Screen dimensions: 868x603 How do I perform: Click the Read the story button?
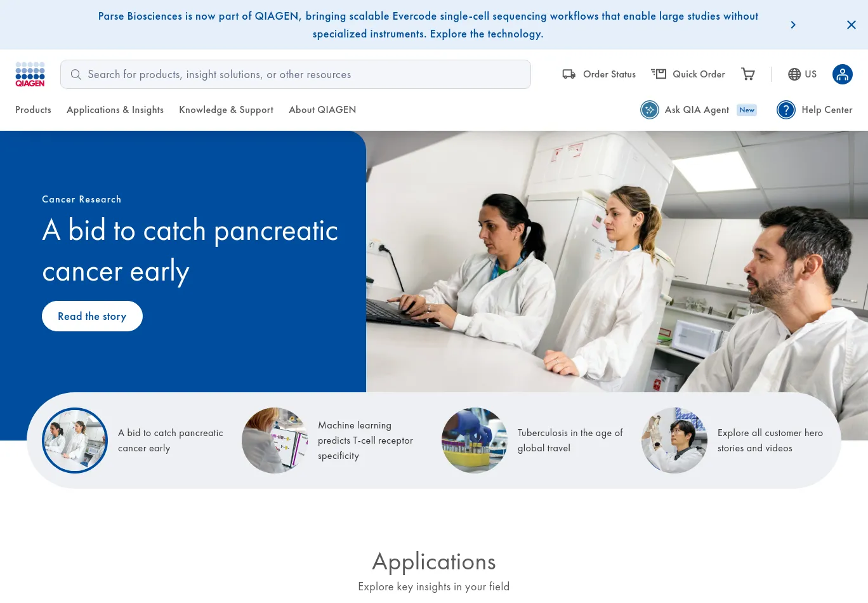(x=92, y=316)
